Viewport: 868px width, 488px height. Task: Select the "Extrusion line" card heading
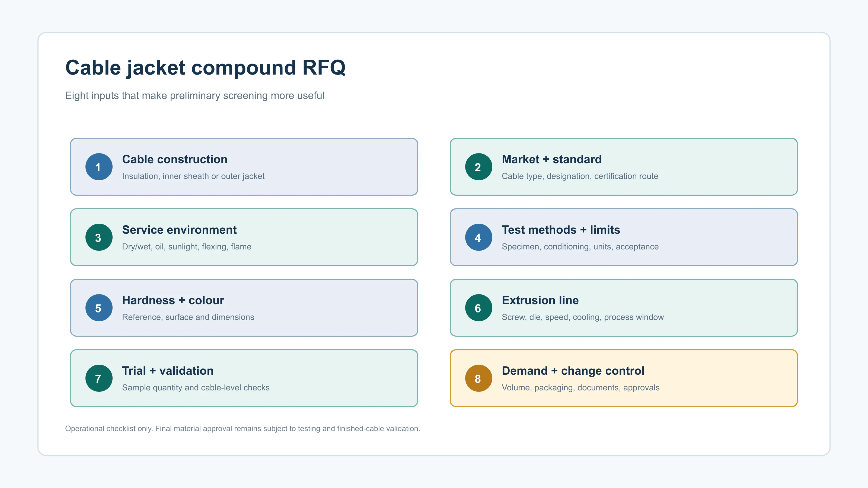click(x=540, y=300)
